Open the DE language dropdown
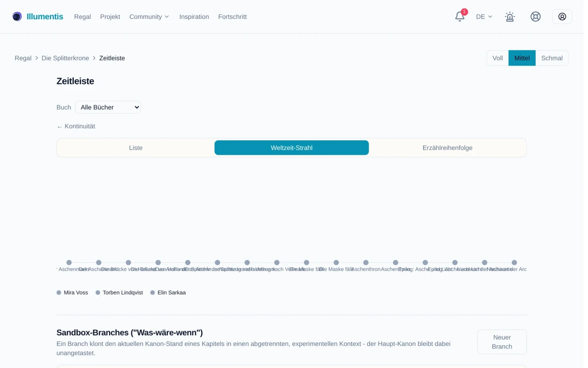This screenshot has height=368, width=588. 484,17
